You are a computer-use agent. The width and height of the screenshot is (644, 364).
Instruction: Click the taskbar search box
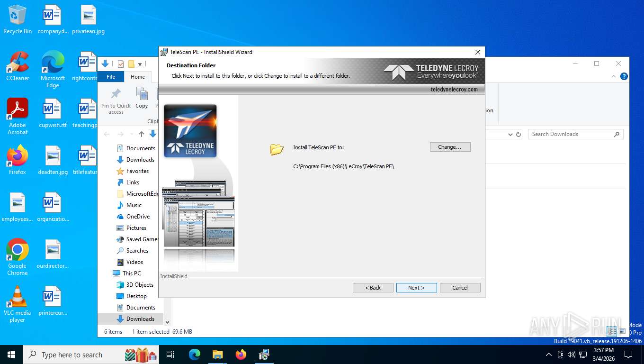coord(91,355)
